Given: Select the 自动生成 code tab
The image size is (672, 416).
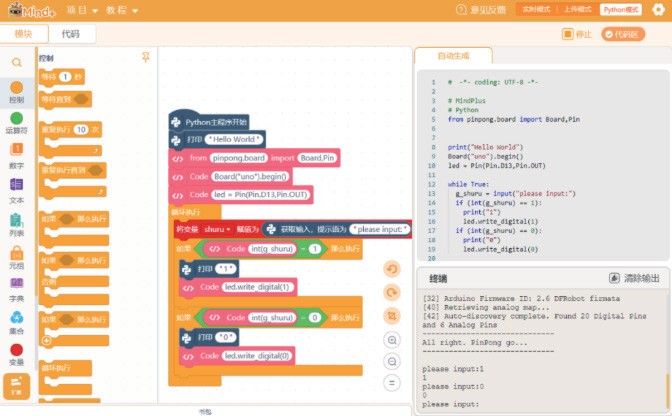Looking at the screenshot, I should click(453, 56).
